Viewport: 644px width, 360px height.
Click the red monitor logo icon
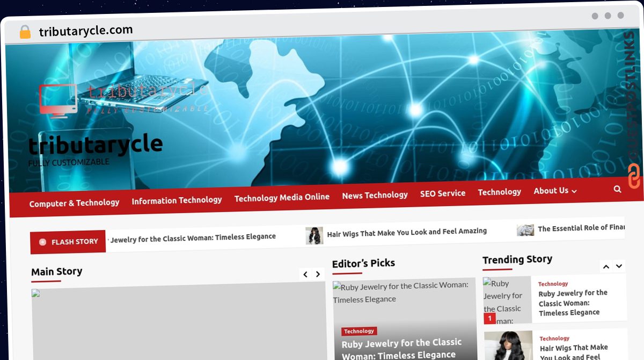click(59, 101)
